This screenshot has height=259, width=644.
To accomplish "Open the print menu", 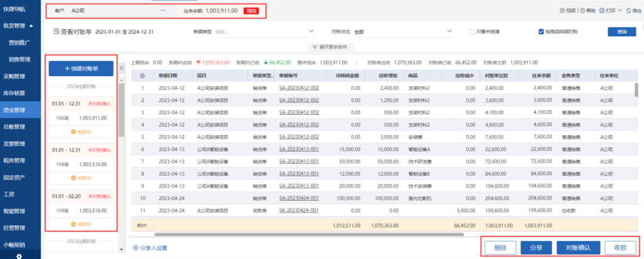I will pyautogui.click(x=611, y=11).
